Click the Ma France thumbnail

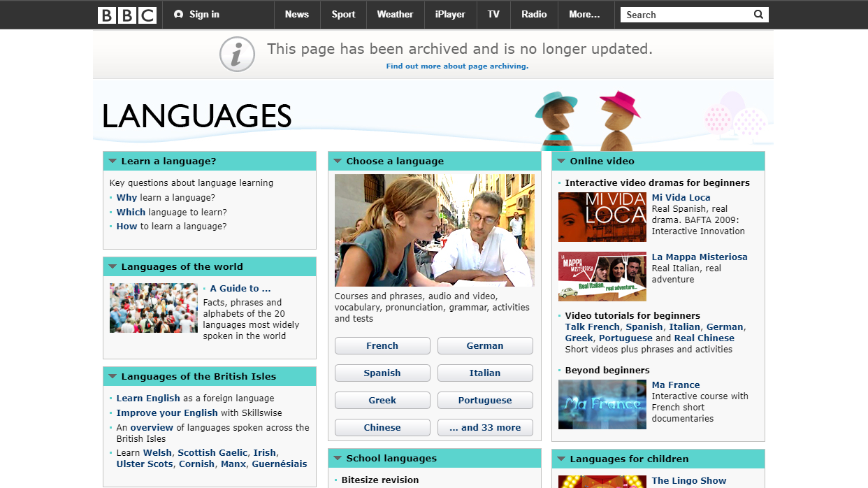(602, 405)
